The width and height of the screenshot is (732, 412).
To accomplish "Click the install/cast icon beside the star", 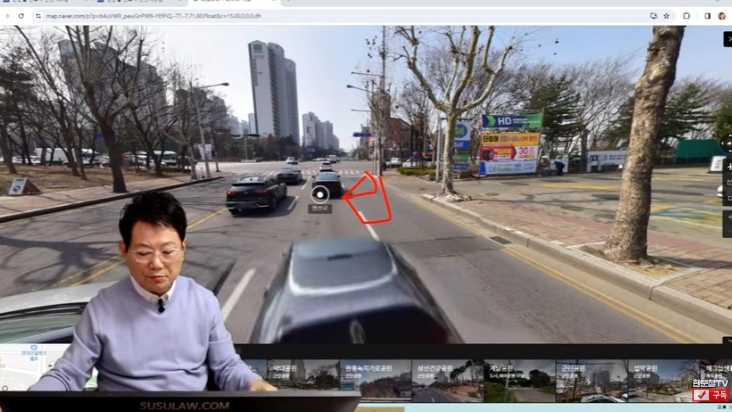I will pyautogui.click(x=654, y=16).
